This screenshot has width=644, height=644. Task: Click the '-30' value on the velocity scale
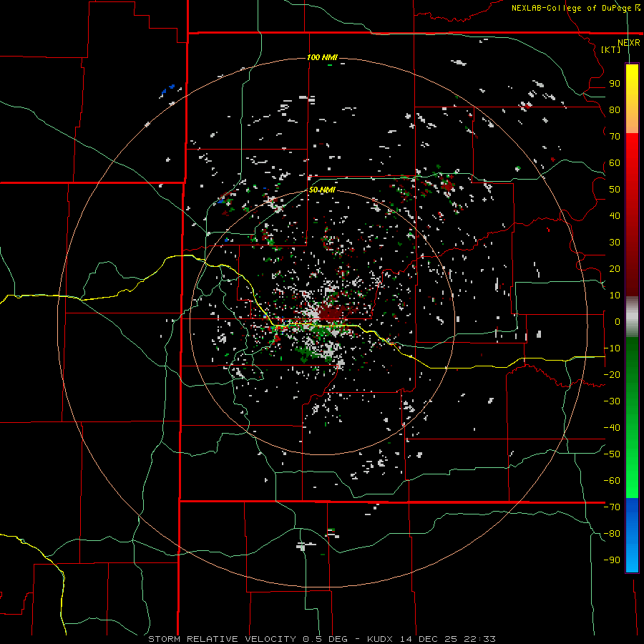click(x=612, y=401)
